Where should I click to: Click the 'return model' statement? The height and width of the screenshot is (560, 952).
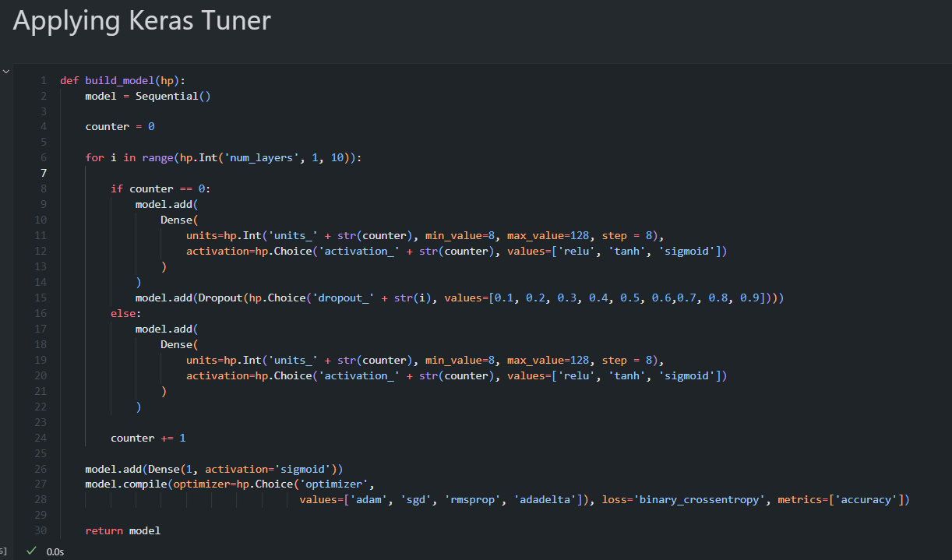tap(122, 530)
